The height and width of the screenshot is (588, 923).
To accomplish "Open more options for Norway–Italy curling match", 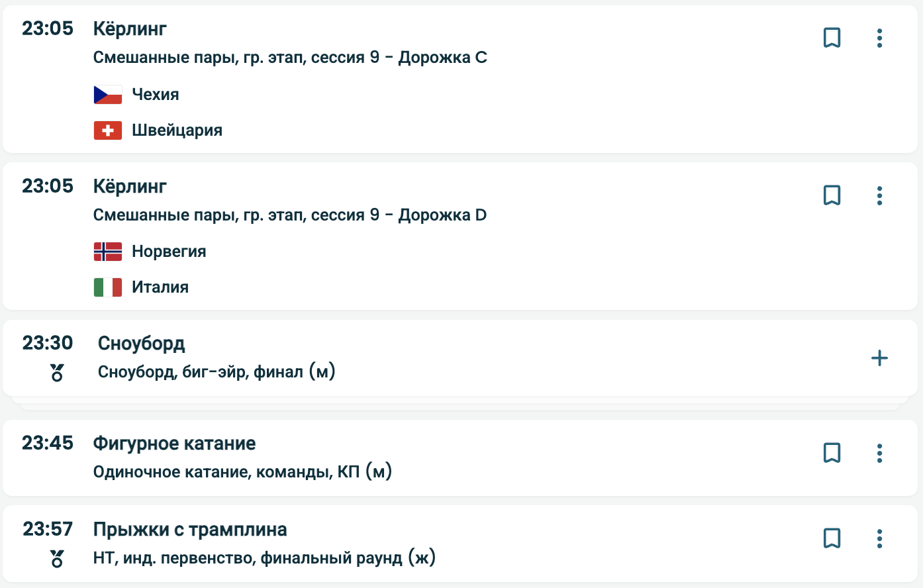I will point(879,195).
